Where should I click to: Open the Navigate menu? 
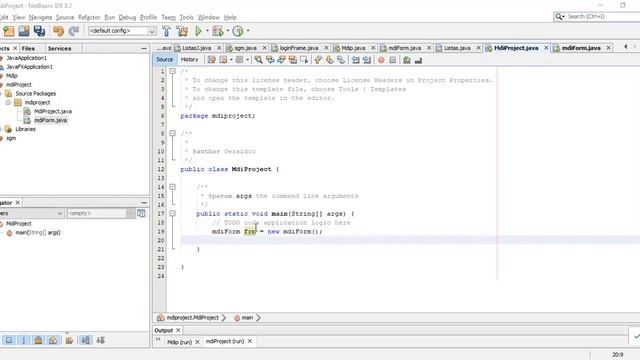[x=40, y=18]
